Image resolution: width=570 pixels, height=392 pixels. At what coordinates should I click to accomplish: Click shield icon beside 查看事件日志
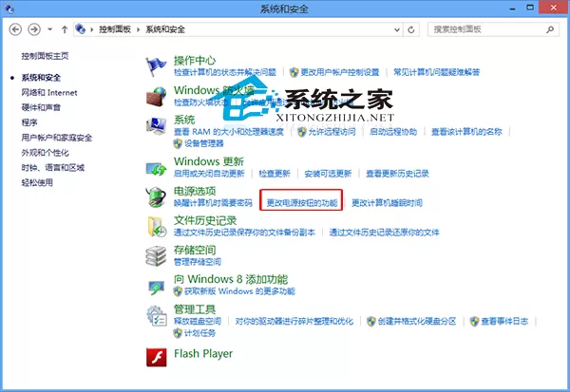pos(474,321)
